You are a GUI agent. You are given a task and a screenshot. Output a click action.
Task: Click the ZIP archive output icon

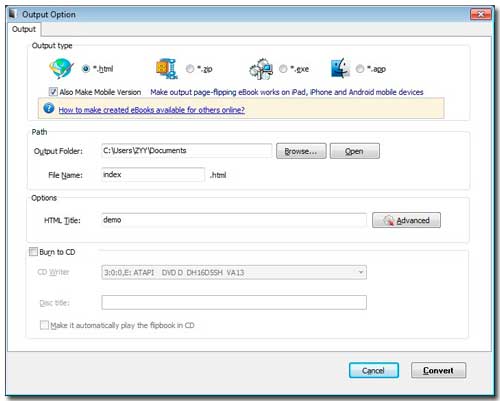[166, 69]
